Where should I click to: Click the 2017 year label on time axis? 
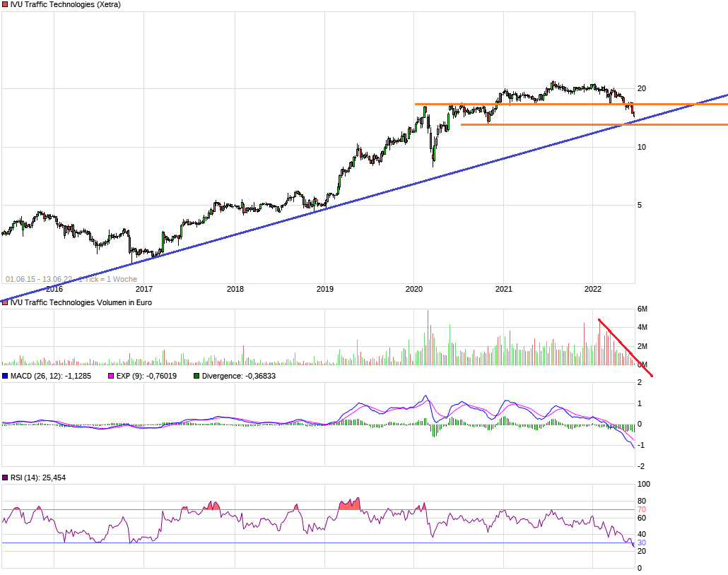[x=144, y=289]
